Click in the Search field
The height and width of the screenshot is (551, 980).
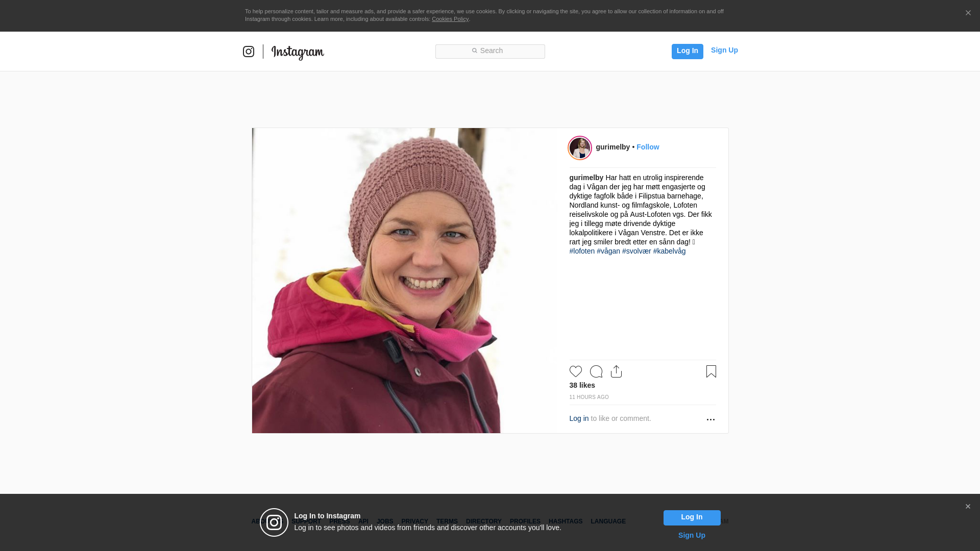click(490, 51)
